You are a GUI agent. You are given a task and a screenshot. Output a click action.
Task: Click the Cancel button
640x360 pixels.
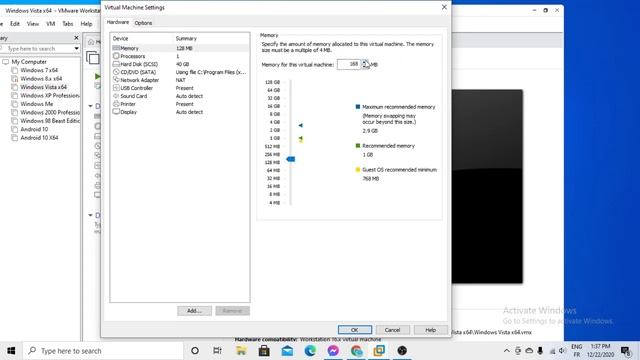coord(392,330)
